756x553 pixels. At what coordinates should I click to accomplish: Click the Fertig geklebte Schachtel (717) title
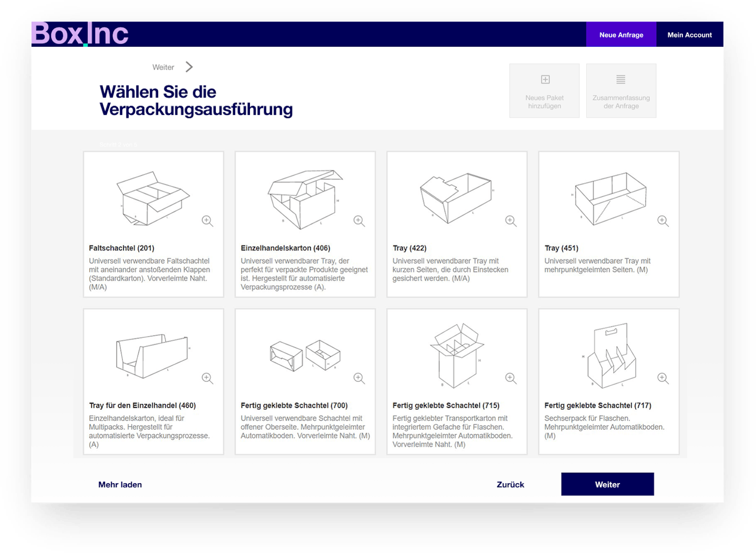pos(598,406)
